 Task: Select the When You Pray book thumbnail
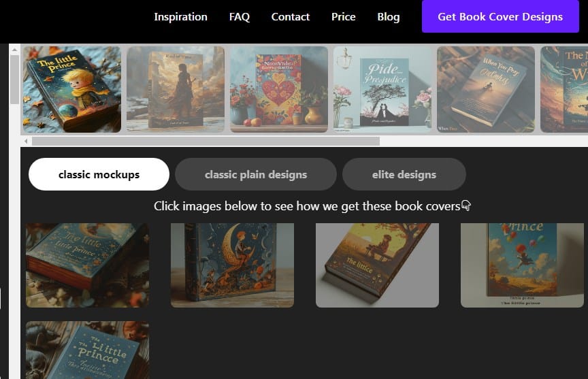486,89
